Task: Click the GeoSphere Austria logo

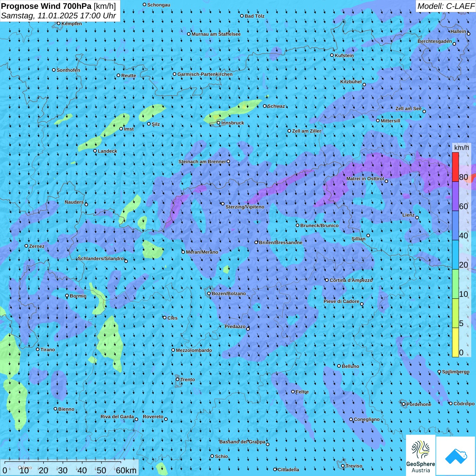Action: [x=421, y=455]
